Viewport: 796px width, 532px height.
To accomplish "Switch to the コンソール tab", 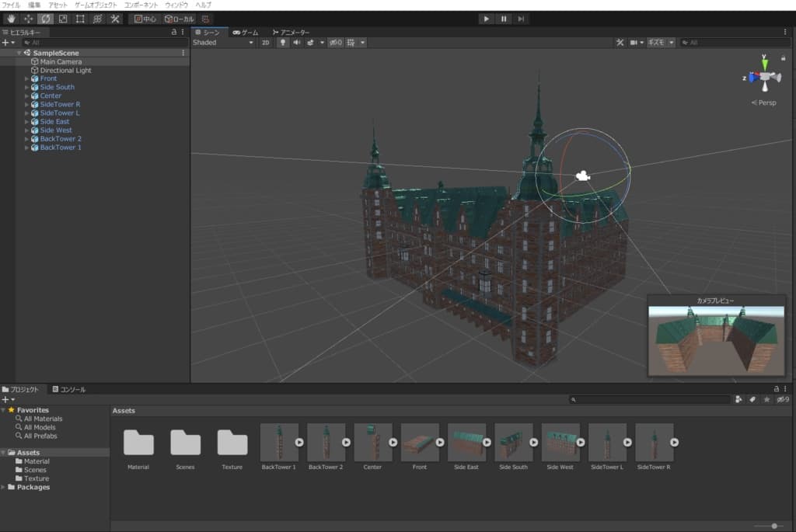I will (x=69, y=389).
